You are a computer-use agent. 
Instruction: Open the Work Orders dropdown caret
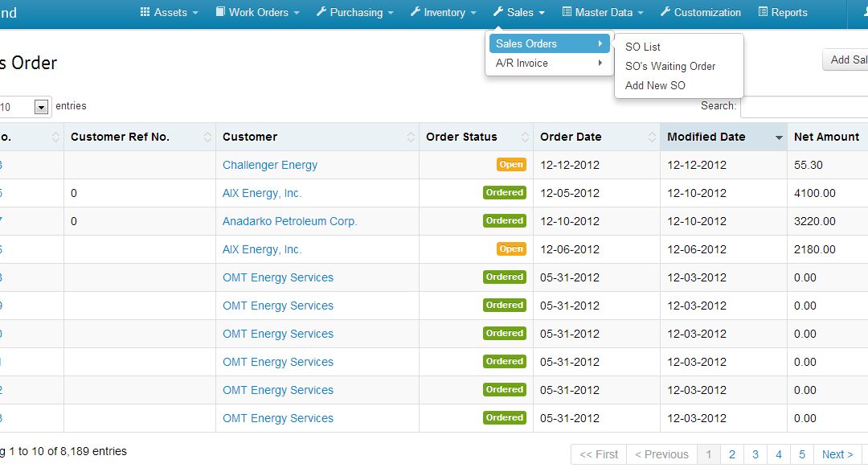(296, 13)
